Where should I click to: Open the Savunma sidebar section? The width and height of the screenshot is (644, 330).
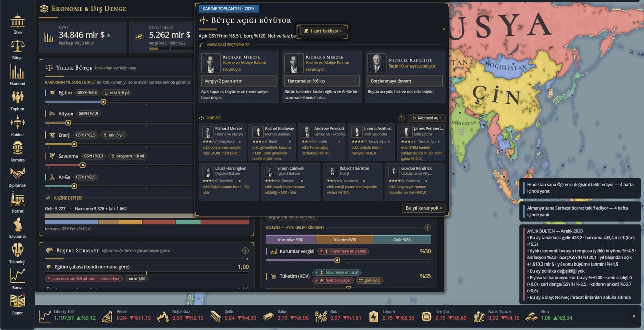point(17,228)
